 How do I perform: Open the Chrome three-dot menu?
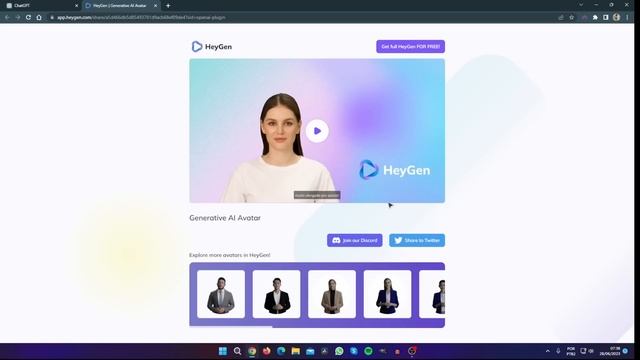[x=627, y=18]
